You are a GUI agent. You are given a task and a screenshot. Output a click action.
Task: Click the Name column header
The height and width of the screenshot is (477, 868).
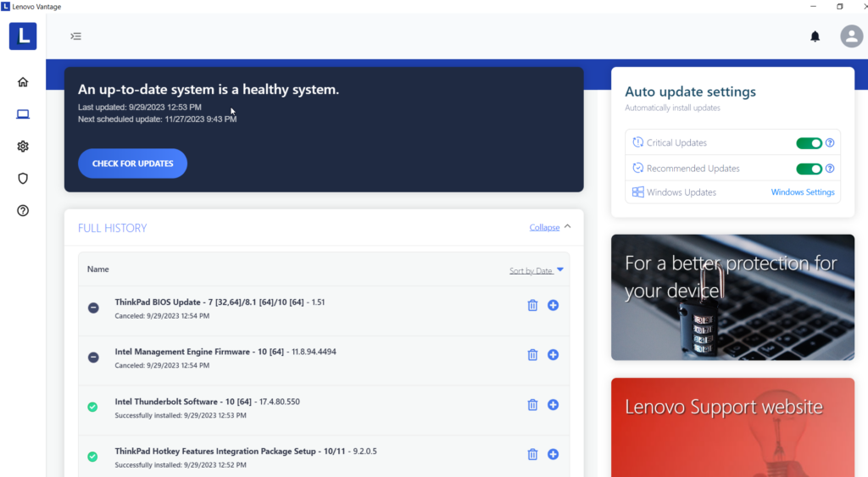tap(98, 269)
